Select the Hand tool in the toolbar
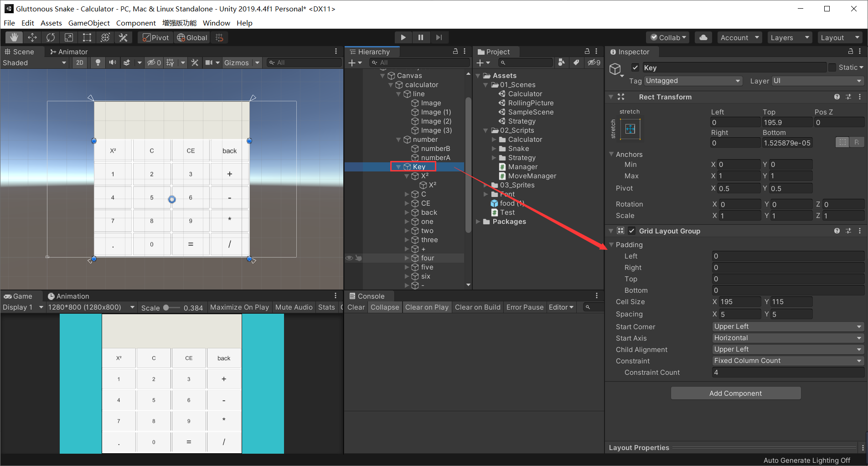 coord(14,37)
